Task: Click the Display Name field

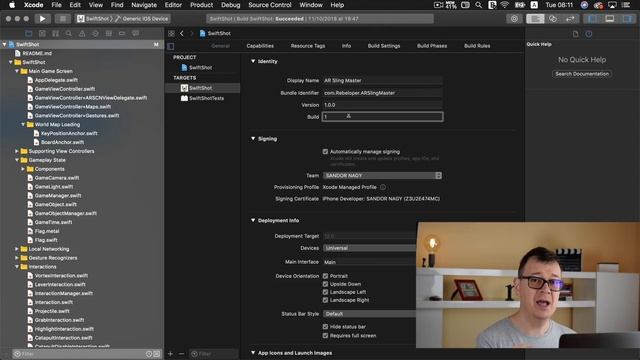Action: point(382,80)
